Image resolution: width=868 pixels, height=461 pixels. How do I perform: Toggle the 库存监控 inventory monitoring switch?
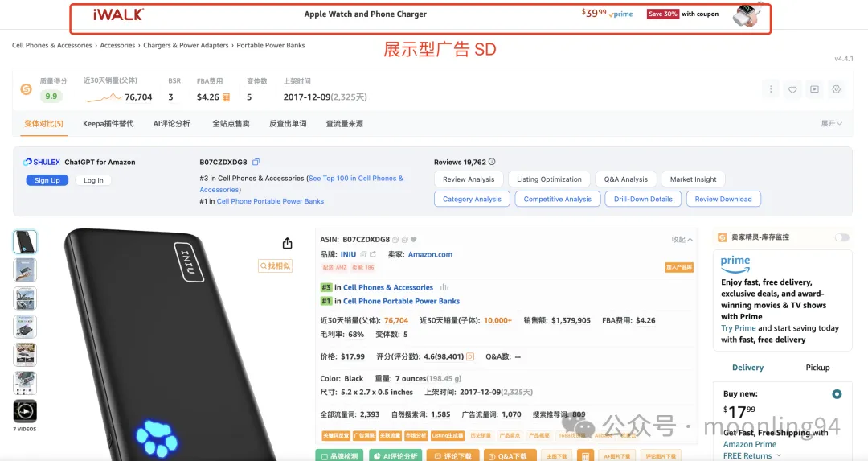click(842, 237)
